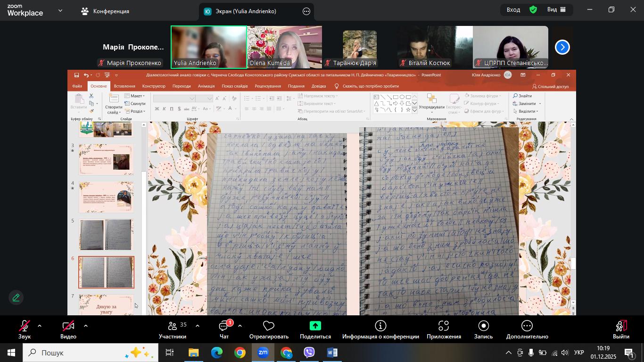
Task: Open the Дополнительно more options menu
Action: click(527, 329)
